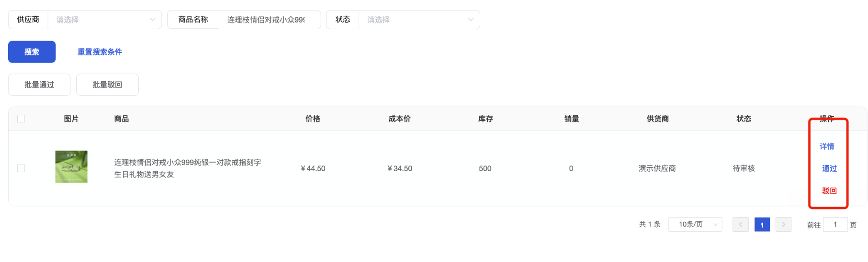The height and width of the screenshot is (262, 868).
Task: Click the previous page arrow
Action: (740, 224)
